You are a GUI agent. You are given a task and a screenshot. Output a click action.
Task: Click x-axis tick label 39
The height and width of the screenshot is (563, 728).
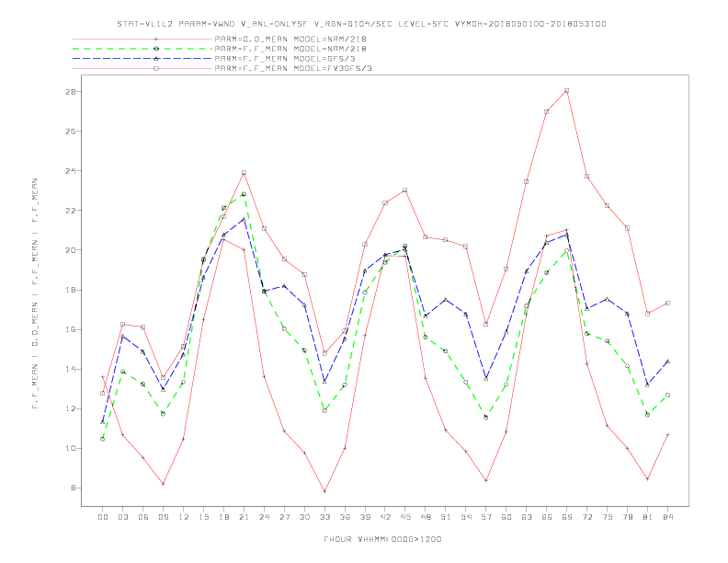point(365,517)
